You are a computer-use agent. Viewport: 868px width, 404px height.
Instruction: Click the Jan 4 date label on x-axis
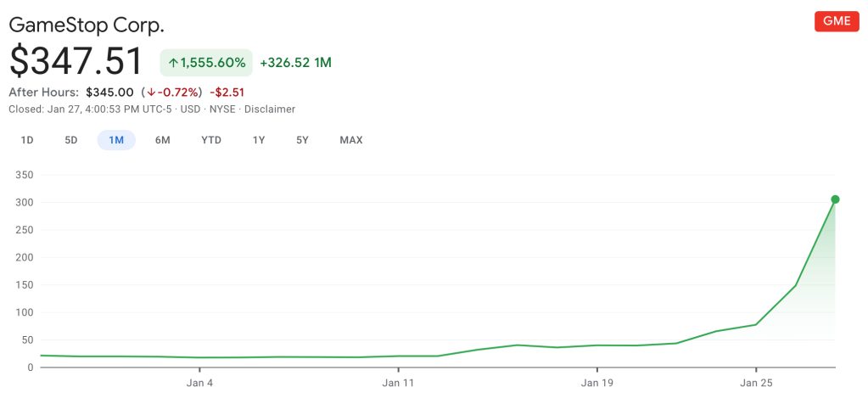(x=199, y=383)
